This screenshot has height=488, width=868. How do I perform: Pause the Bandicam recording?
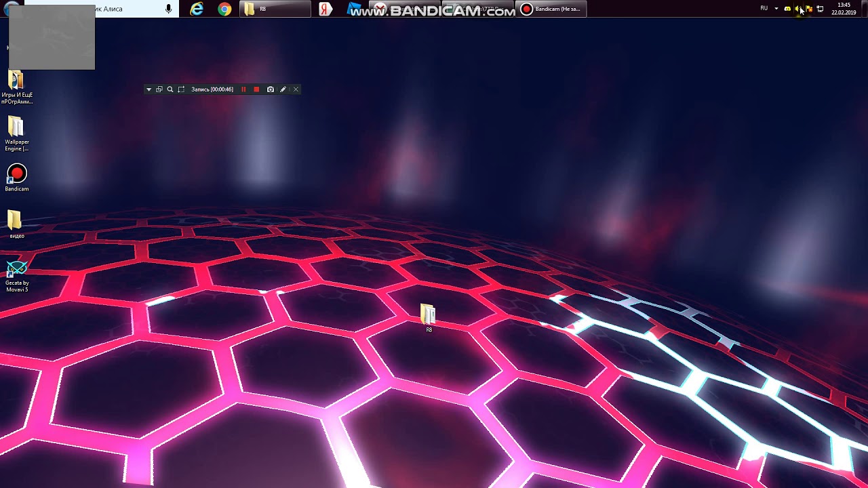click(243, 89)
